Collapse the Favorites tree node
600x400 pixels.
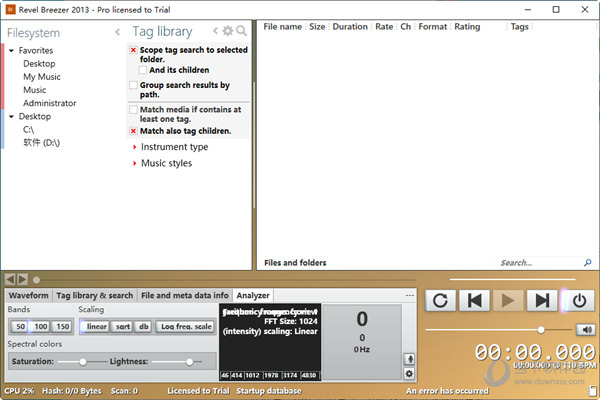coord(11,51)
